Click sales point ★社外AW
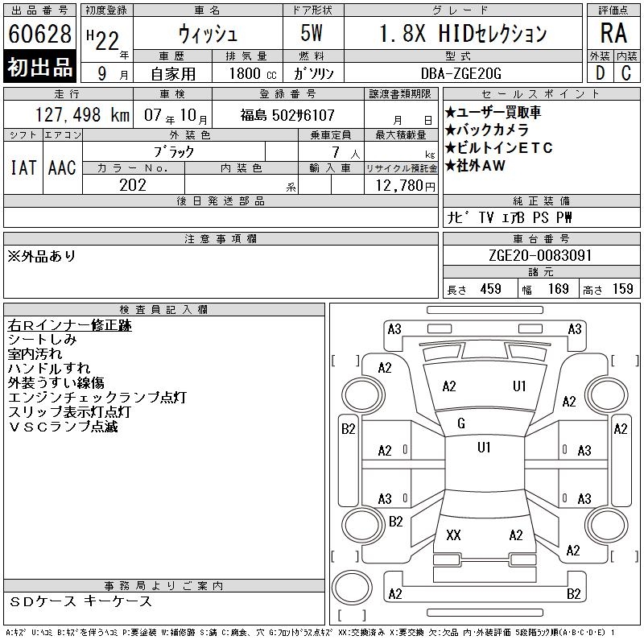Viewport: 644px width, 644px height. [475, 166]
